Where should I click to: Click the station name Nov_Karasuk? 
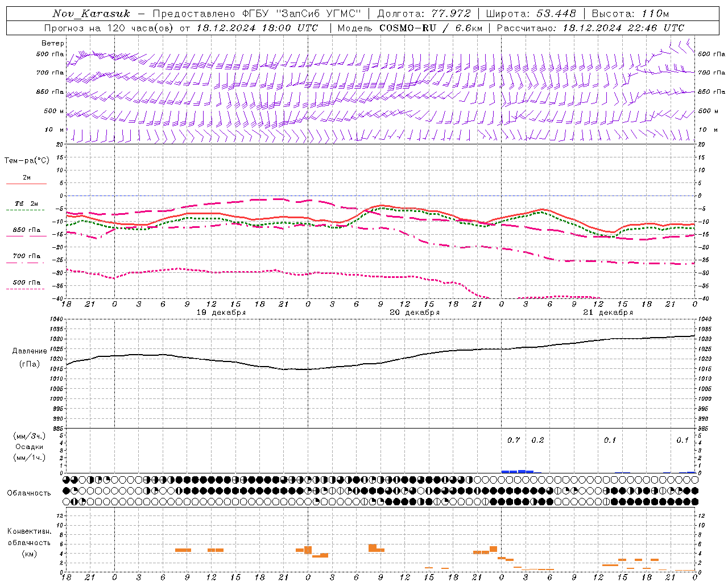(x=91, y=14)
